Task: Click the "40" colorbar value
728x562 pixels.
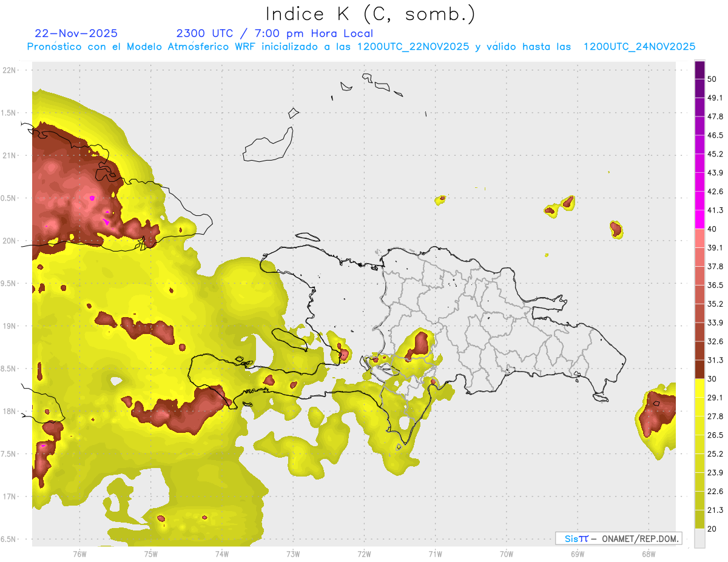Action: click(712, 229)
